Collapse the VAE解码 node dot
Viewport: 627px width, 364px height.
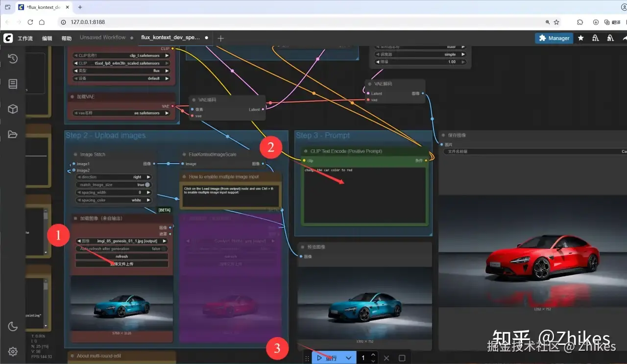click(369, 84)
